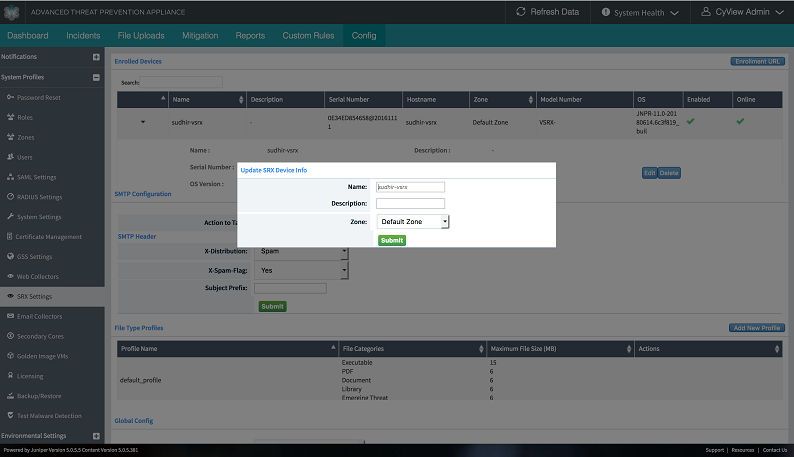Open the Email Collectors envelope icon

click(x=10, y=316)
